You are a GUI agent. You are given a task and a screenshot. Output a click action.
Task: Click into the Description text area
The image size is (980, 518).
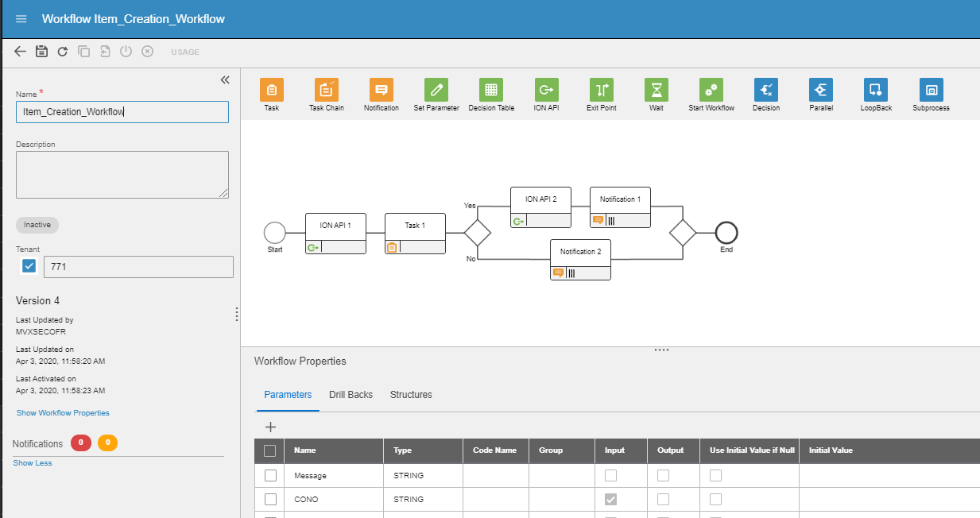[x=122, y=174]
